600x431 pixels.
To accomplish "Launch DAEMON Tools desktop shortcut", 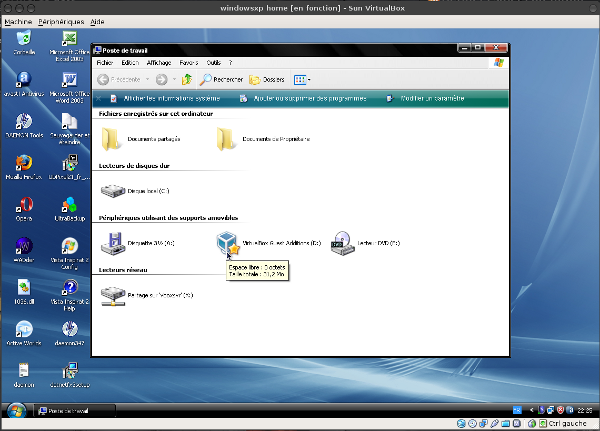I will pos(24,126).
